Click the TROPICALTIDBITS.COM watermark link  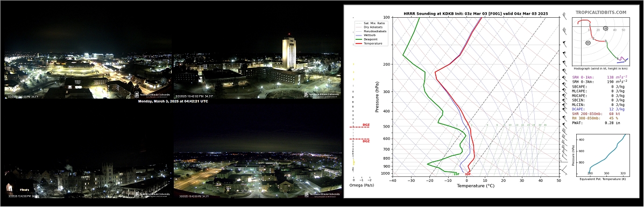(x=601, y=13)
